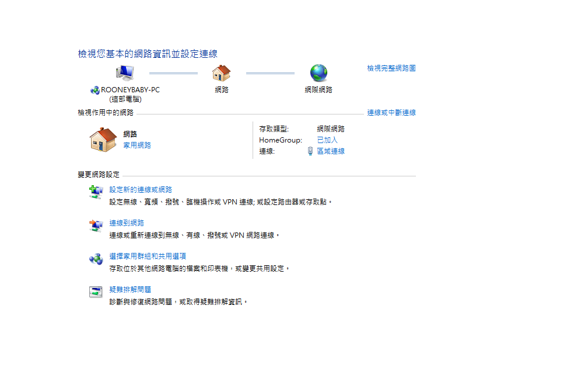Click the 檢視您基本的網路資訊並設定連線 heading
588x368 pixels.
point(148,54)
